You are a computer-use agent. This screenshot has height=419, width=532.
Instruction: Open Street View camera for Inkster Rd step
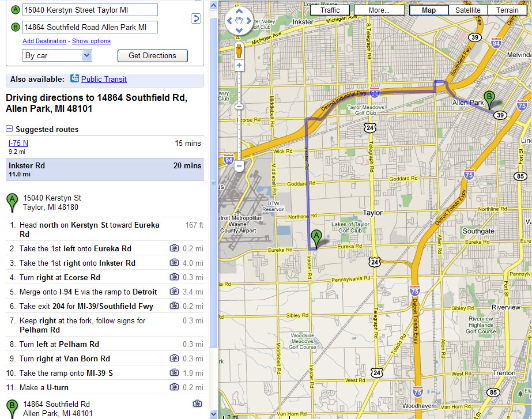click(x=174, y=263)
